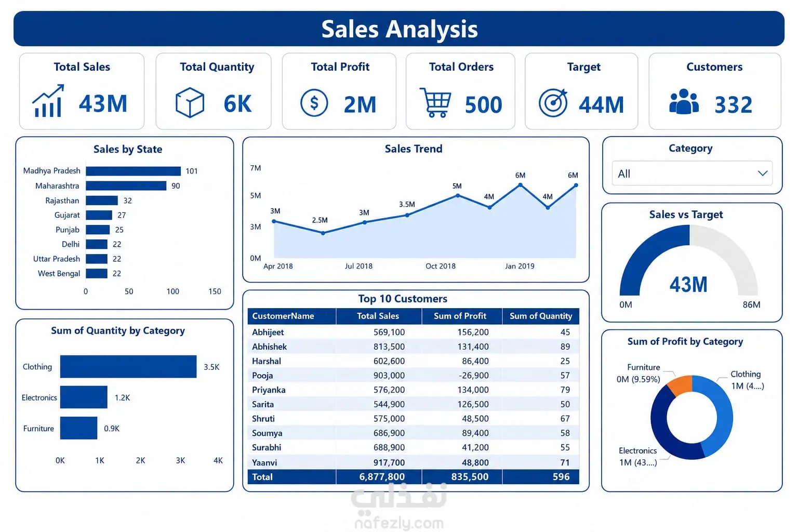Click the Target bullseye icon
The height and width of the screenshot is (532, 798).
[x=553, y=102]
